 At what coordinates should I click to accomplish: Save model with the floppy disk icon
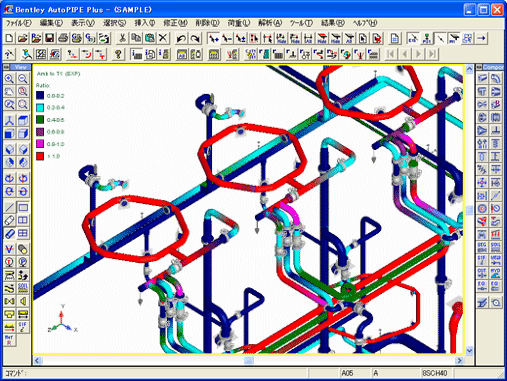(x=50, y=38)
